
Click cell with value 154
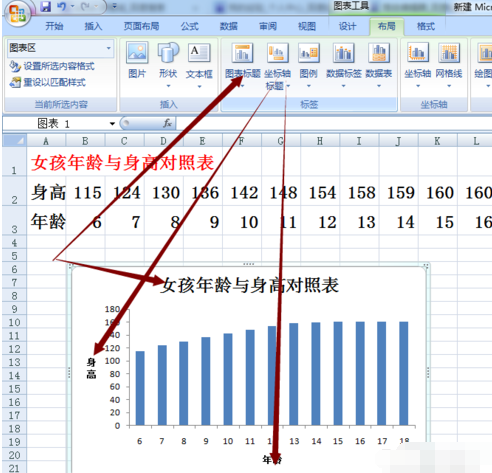point(320,192)
